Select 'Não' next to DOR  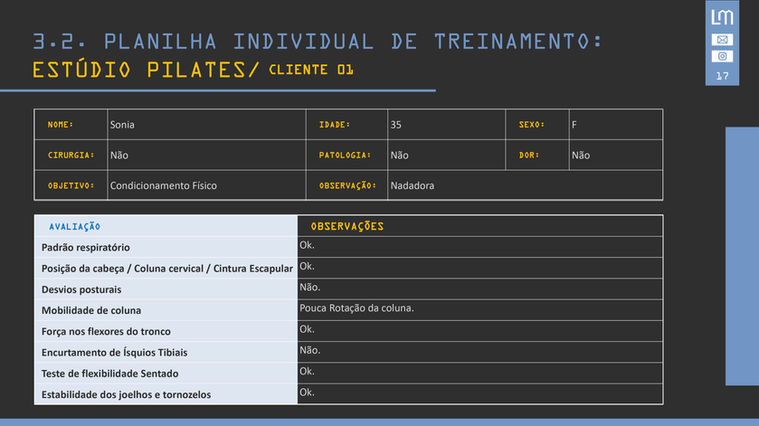(x=580, y=155)
